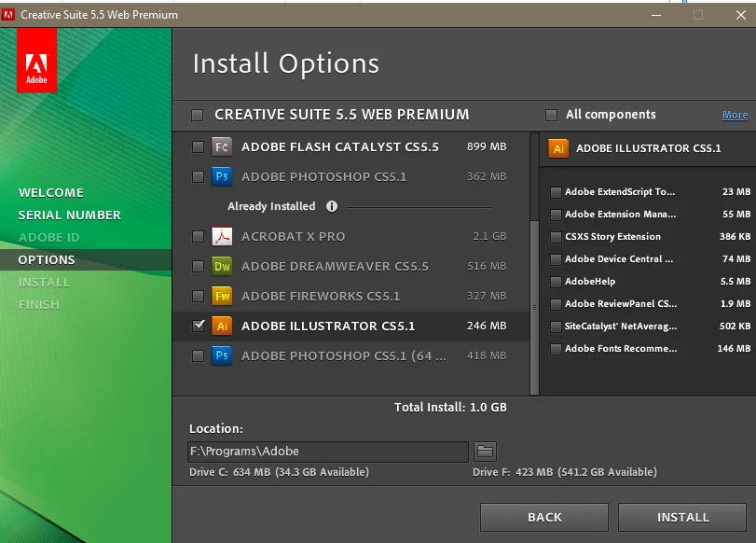Click the splitter grip between product and component panels
This screenshot has width=756, height=543.
(534, 308)
